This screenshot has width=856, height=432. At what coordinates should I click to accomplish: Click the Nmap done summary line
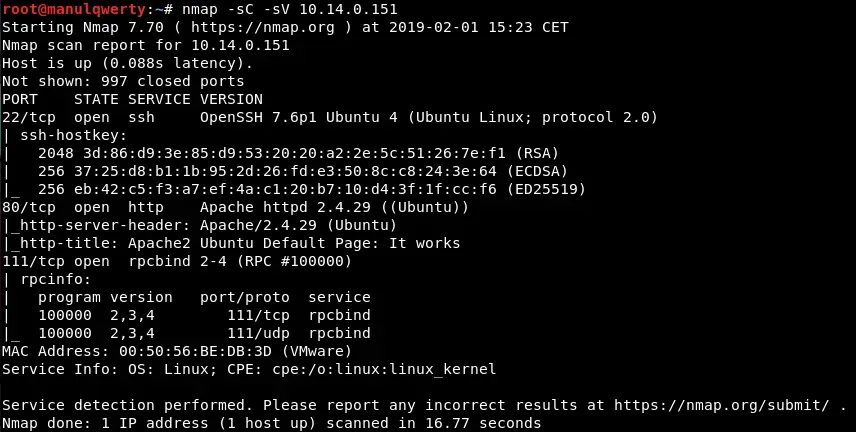272,423
